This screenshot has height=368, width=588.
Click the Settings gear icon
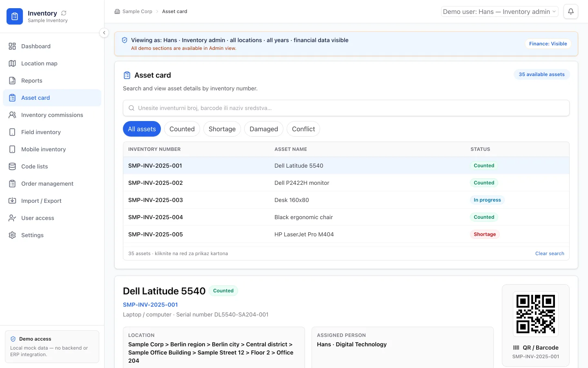(12, 235)
